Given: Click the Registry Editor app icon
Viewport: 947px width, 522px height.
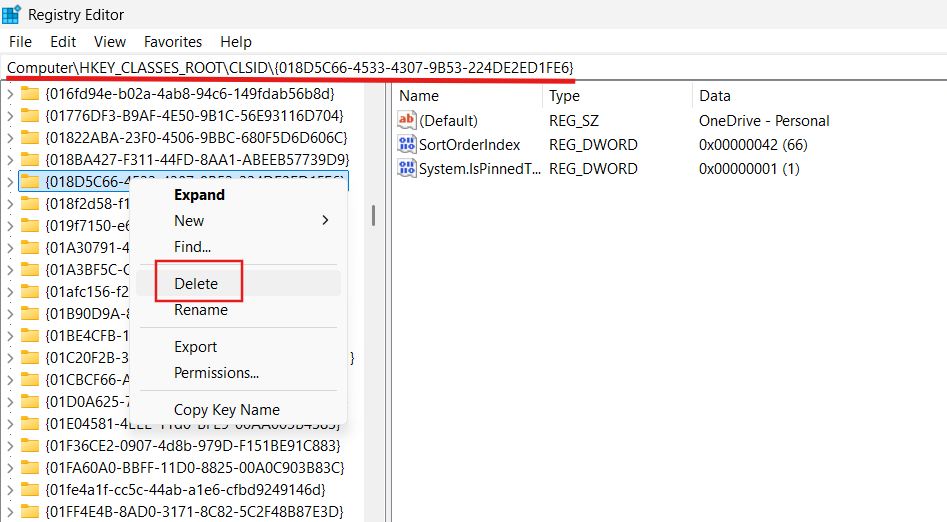Looking at the screenshot, I should (x=11, y=14).
